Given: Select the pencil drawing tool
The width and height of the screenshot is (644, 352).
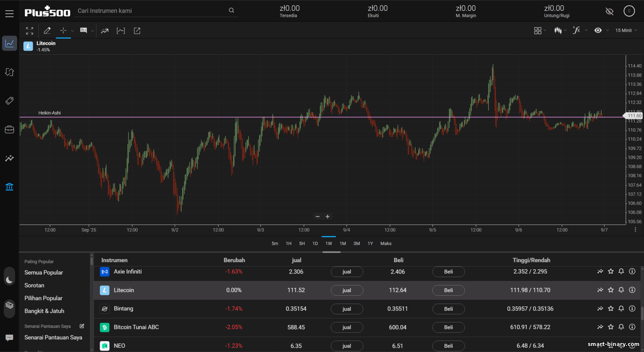Looking at the screenshot, I should click(x=47, y=31).
